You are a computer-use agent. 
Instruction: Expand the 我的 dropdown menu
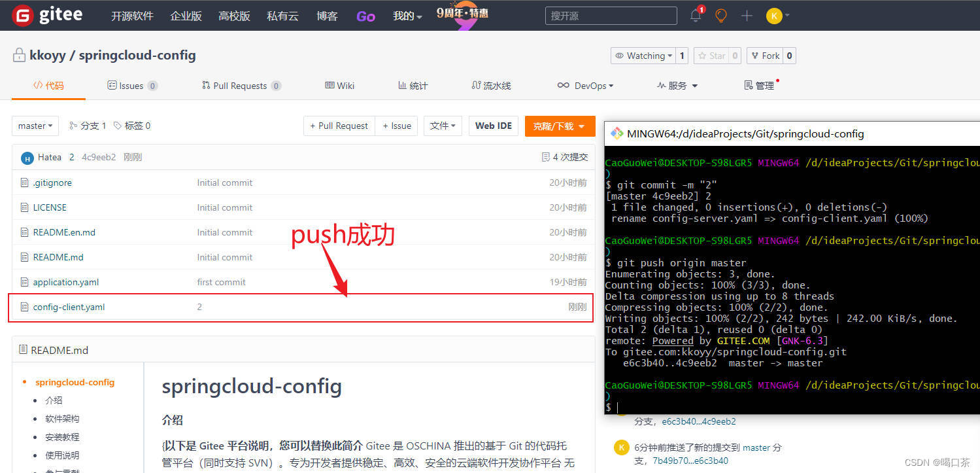[407, 16]
